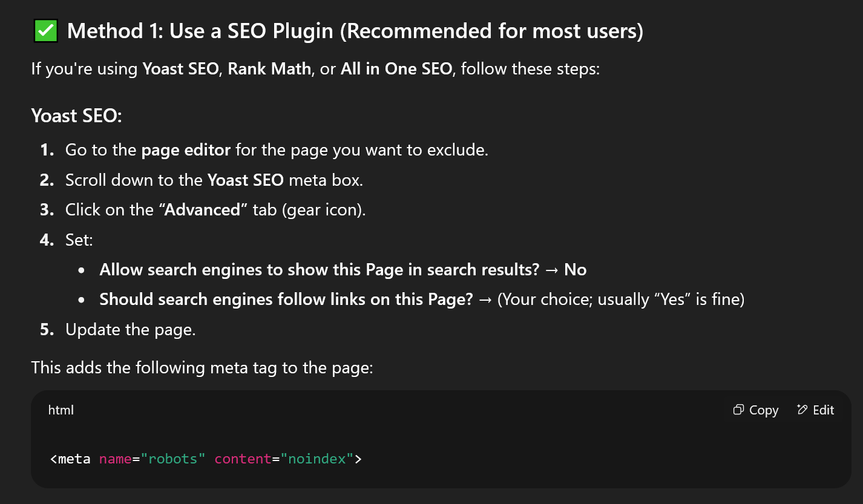This screenshot has width=863, height=504.
Task: Click the "noindex" value in the code
Action: pos(316,459)
